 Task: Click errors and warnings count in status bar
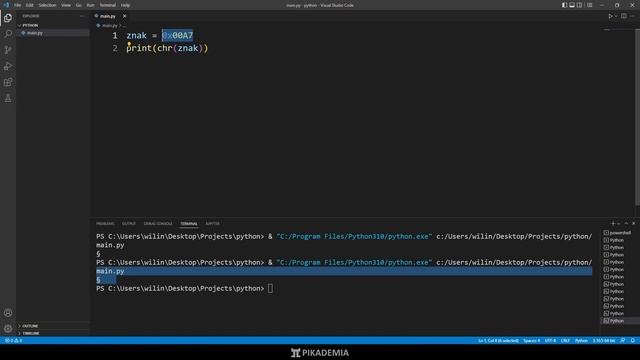pyautogui.click(x=13, y=340)
